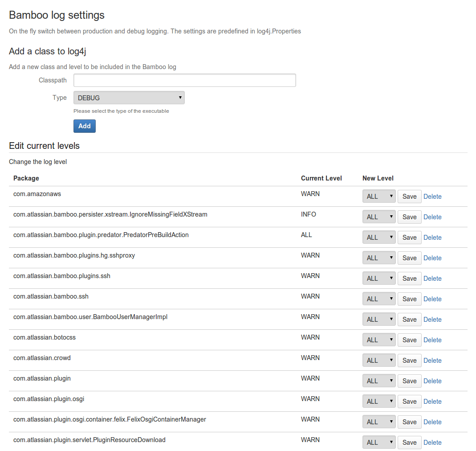
Task: Save the com.atlassian.plugin.osgi row
Action: coord(410,402)
